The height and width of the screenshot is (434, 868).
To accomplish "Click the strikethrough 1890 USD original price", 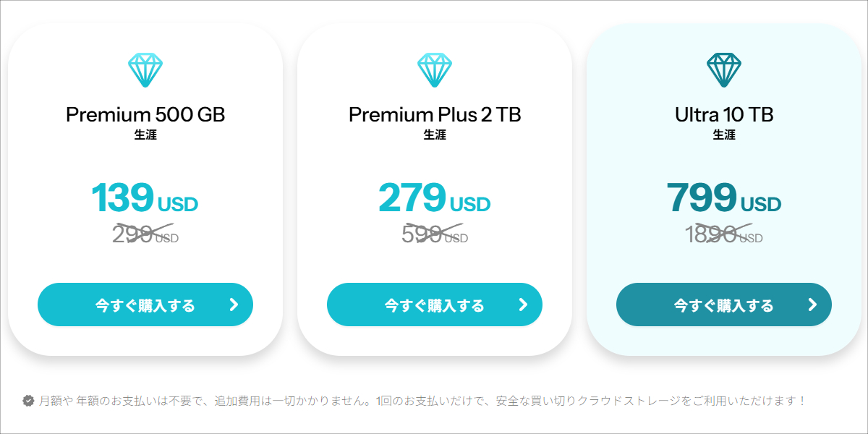I will point(723,235).
